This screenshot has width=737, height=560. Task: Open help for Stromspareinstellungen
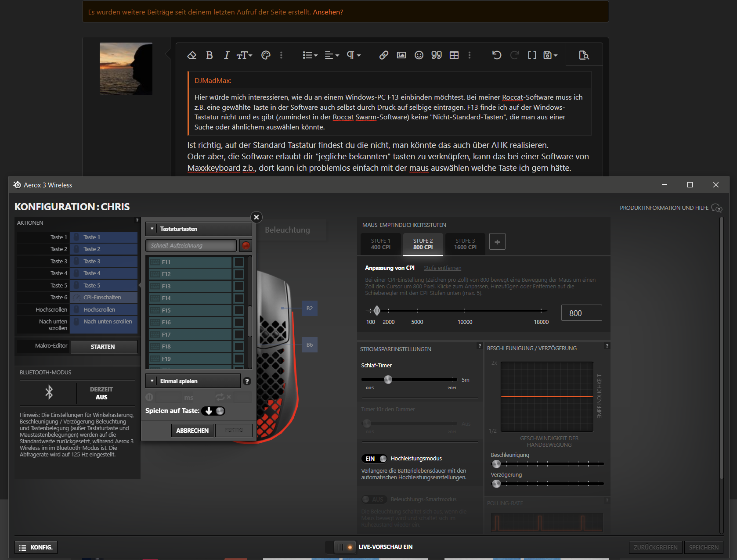coord(480,346)
